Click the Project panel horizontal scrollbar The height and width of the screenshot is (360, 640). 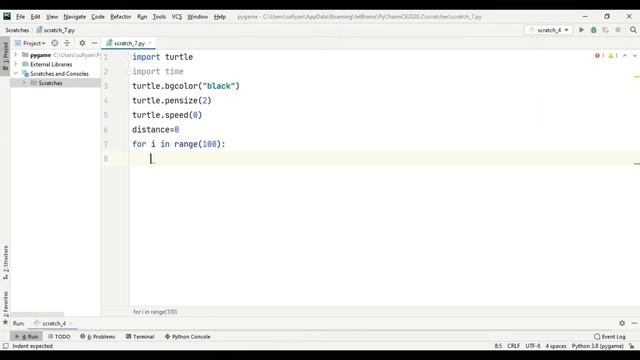(37, 314)
